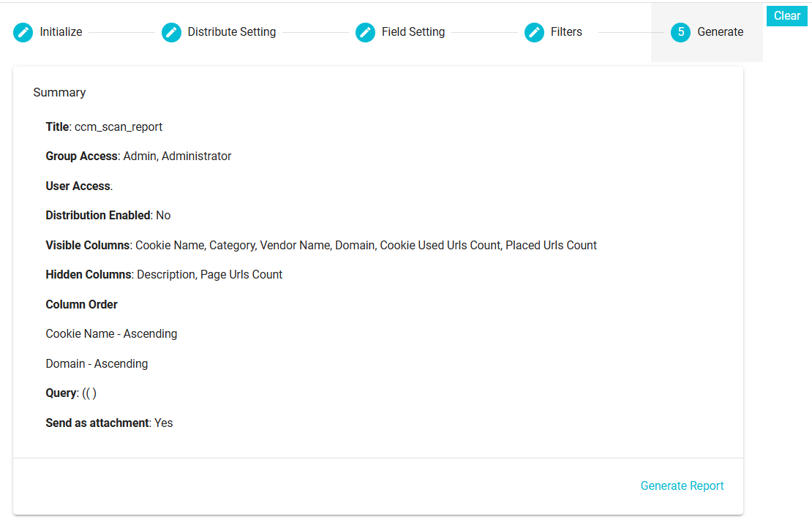812x522 pixels.
Task: Click the ccm_scan_report title text
Action: pyautogui.click(x=119, y=127)
